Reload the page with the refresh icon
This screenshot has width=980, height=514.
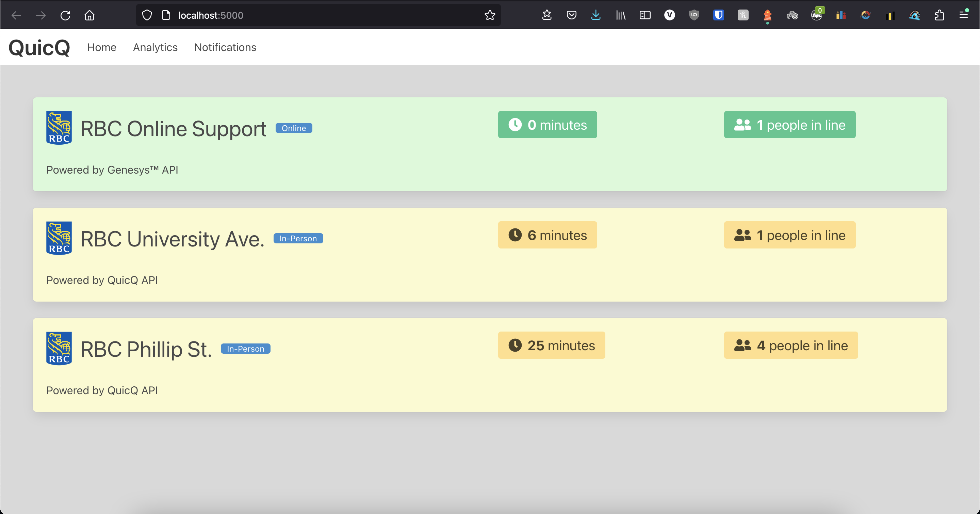point(65,15)
